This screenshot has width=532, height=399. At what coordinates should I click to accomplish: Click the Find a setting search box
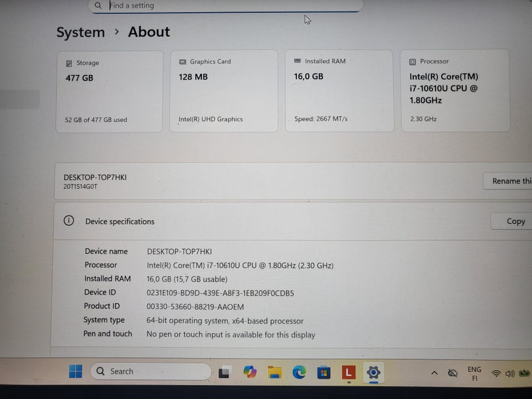pyautogui.click(x=226, y=6)
